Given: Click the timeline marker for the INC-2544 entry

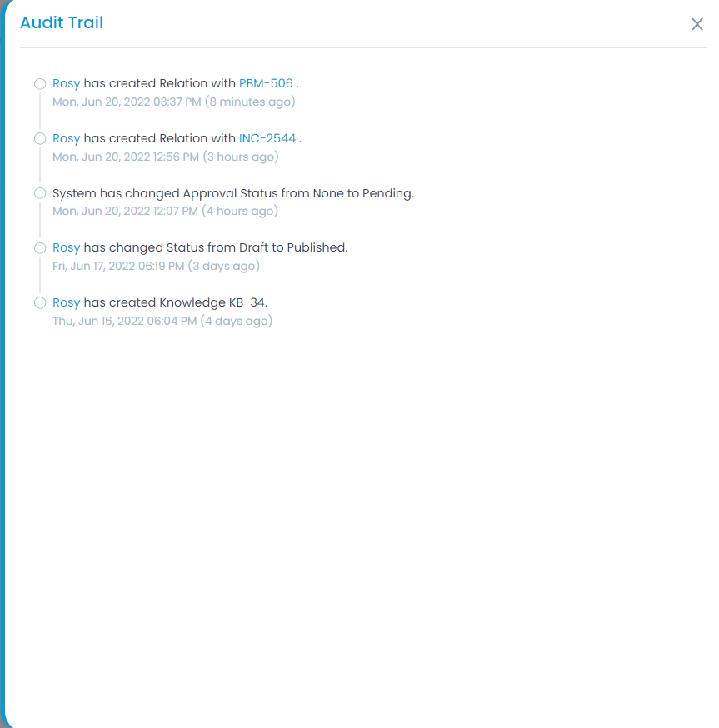Looking at the screenshot, I should point(40,139).
